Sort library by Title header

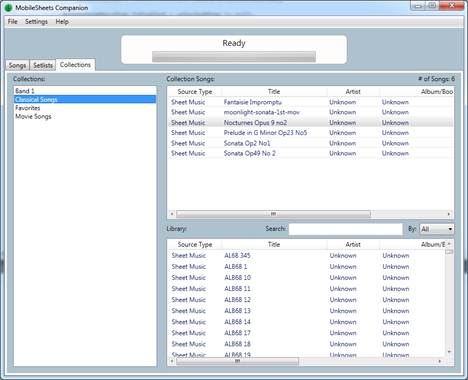click(274, 244)
